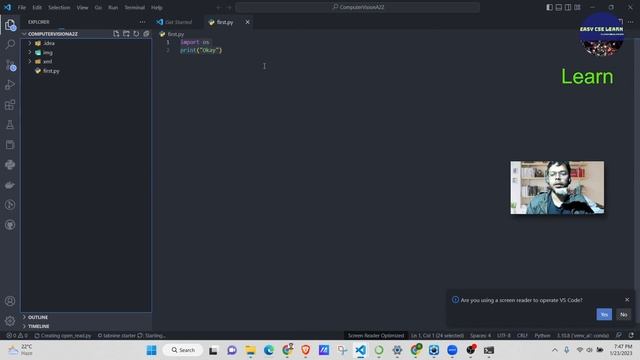Select the Python language mode in status bar
The height and width of the screenshot is (360, 640).
(542, 336)
